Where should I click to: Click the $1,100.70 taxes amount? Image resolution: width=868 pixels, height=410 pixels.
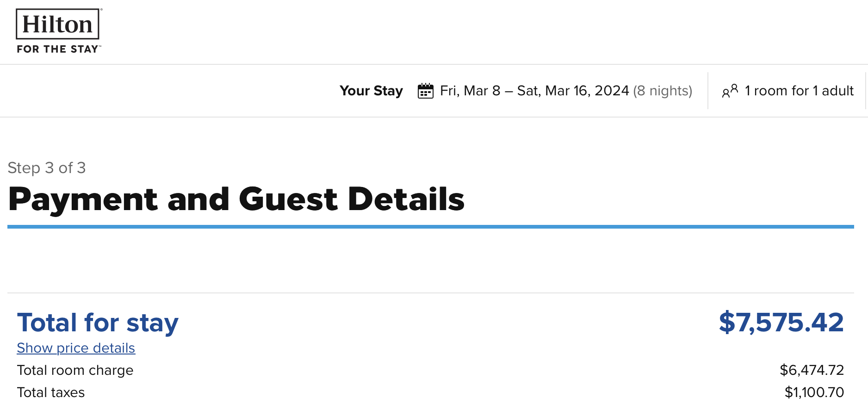click(x=814, y=392)
